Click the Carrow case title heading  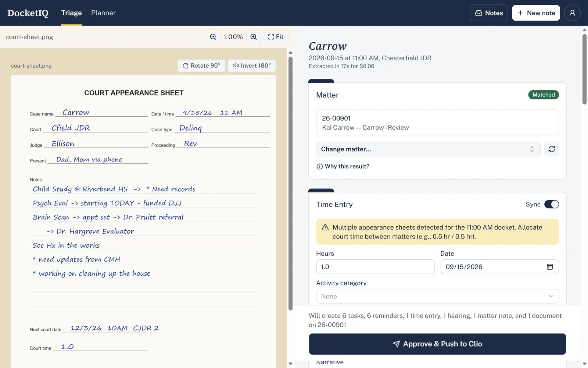pyautogui.click(x=327, y=46)
